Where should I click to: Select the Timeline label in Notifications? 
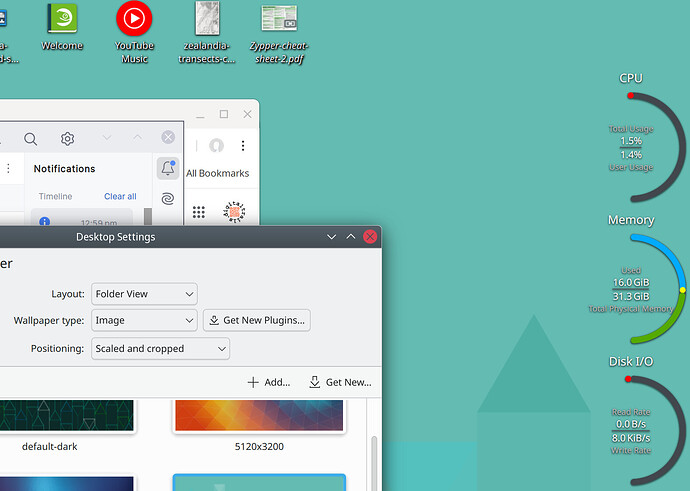pos(55,196)
